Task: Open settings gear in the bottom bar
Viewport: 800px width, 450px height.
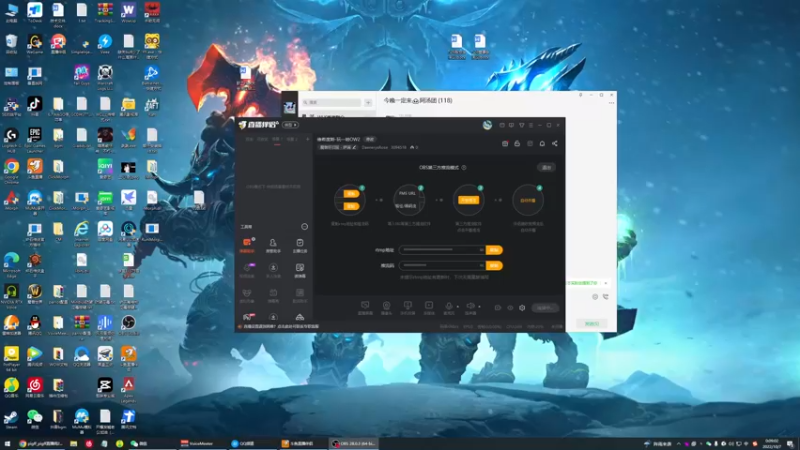Action: (522, 308)
